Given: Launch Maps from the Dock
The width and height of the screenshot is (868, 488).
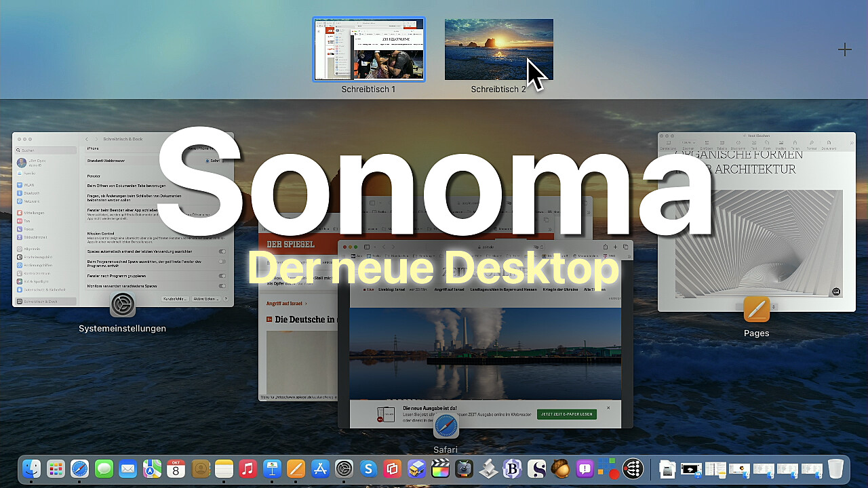Looking at the screenshot, I should [x=152, y=468].
